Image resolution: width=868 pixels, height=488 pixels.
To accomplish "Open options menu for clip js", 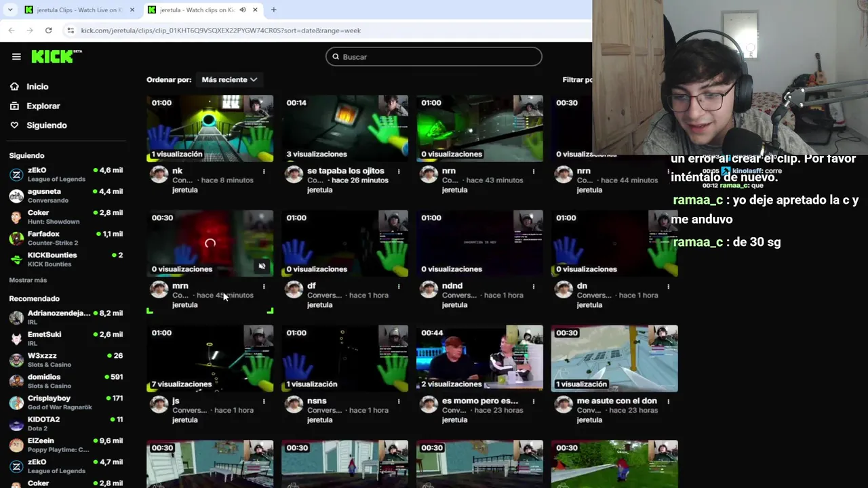I will pyautogui.click(x=264, y=401).
